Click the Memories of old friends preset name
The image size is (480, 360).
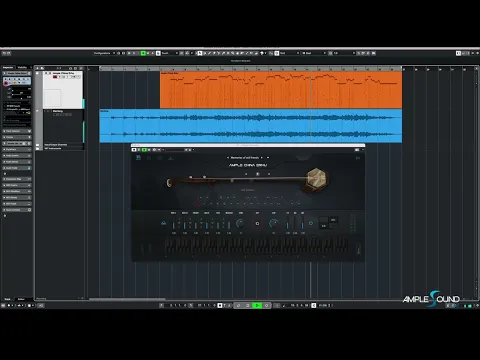pyautogui.click(x=245, y=157)
